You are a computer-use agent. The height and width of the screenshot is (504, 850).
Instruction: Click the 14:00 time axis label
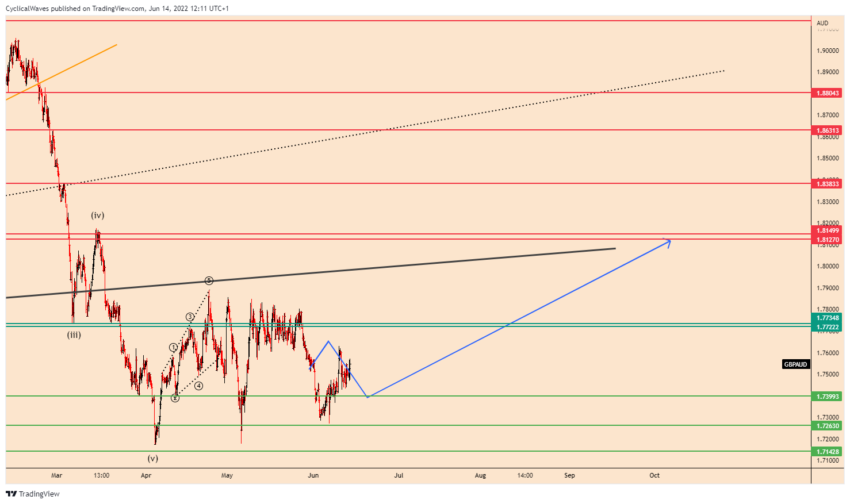(x=524, y=475)
